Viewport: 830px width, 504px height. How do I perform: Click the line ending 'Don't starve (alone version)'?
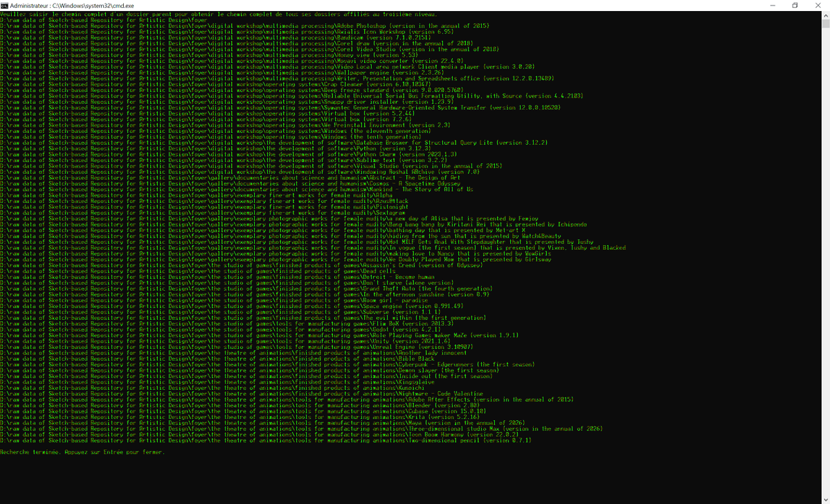click(x=227, y=282)
